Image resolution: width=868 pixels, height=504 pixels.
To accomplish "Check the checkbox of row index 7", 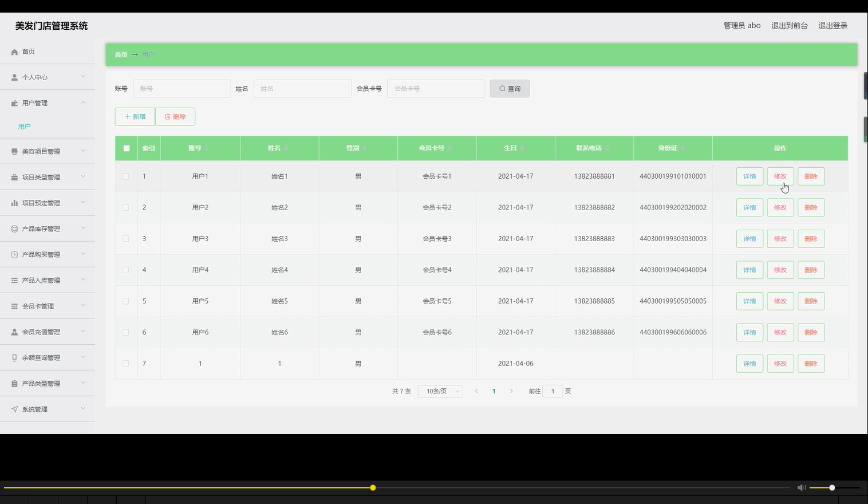I will point(126,364).
